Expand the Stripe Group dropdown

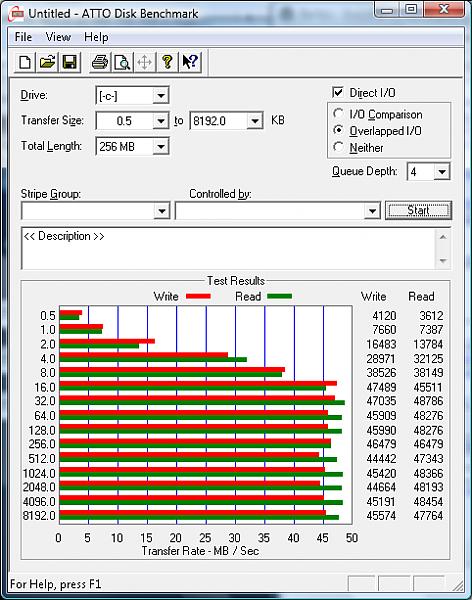[162, 211]
